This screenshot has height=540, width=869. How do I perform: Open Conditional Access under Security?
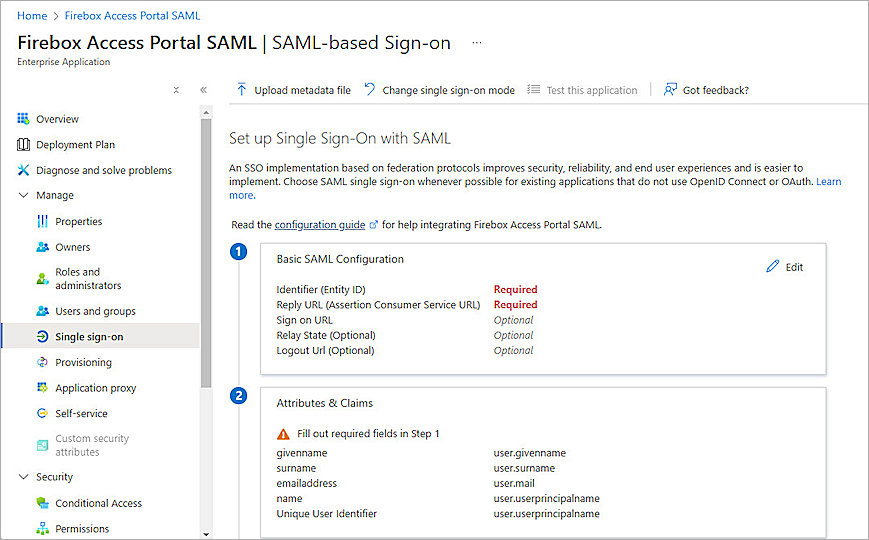pyautogui.click(x=100, y=503)
